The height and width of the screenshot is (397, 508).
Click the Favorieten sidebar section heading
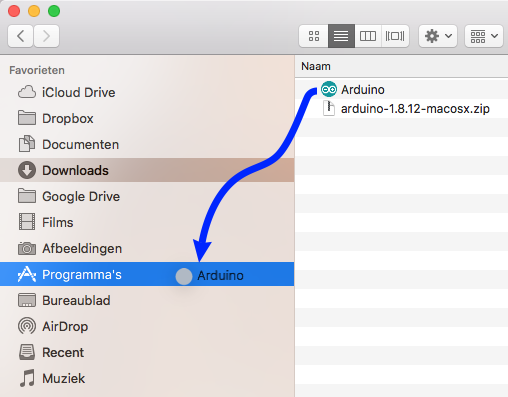coord(37,70)
